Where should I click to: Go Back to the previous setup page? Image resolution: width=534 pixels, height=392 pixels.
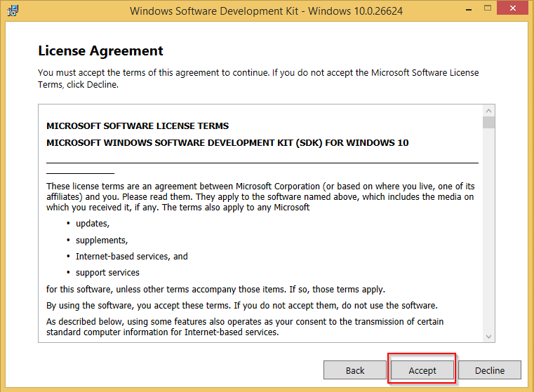pos(355,370)
